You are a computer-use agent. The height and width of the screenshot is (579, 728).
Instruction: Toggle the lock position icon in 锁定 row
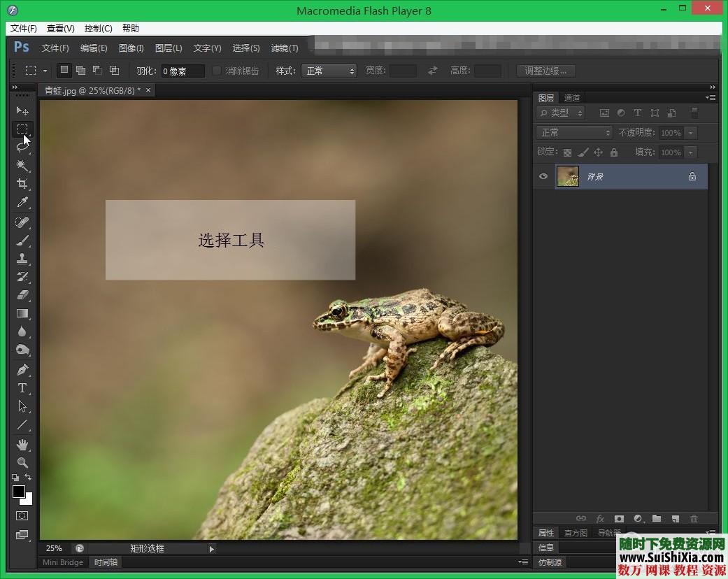click(599, 152)
